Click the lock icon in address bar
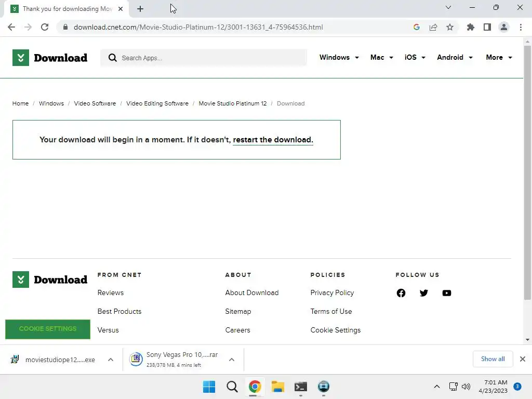Screen dimensions: 532x399 [x=65, y=27]
